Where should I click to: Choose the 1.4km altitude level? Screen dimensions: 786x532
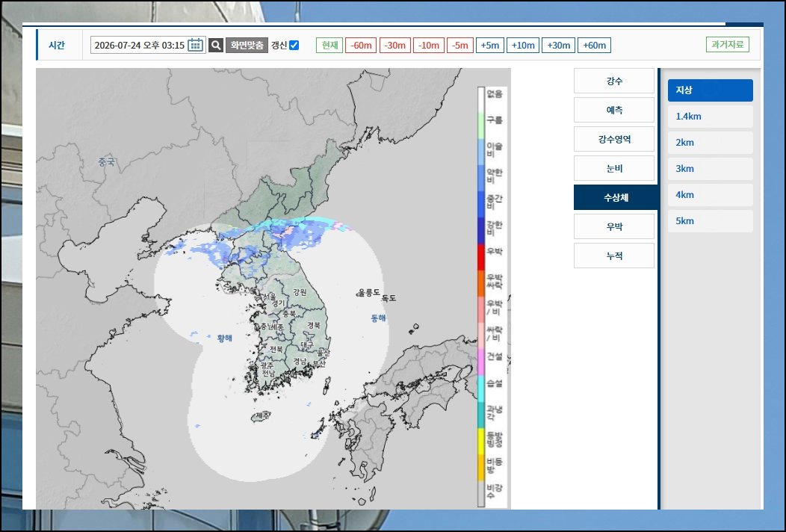[711, 117]
